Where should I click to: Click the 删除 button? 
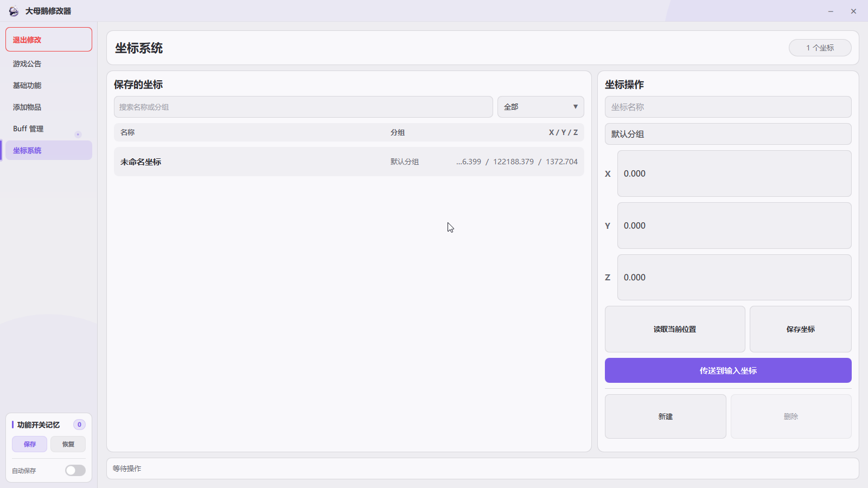click(x=791, y=416)
